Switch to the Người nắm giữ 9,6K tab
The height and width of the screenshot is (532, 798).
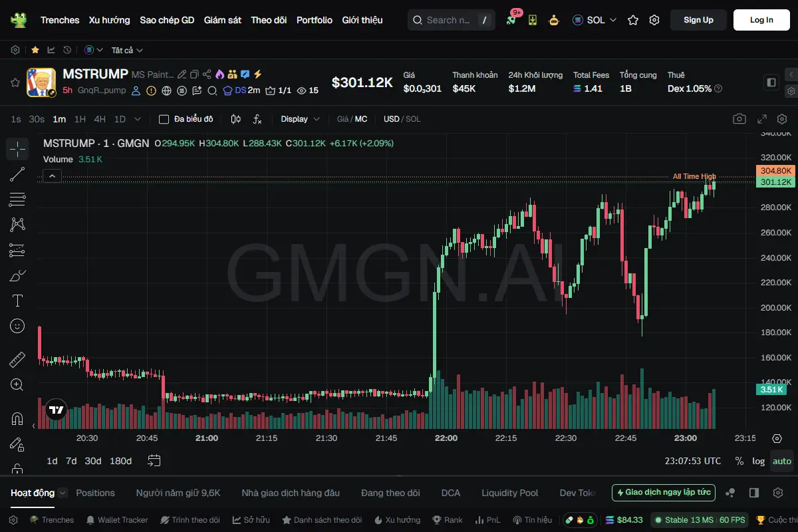(178, 493)
